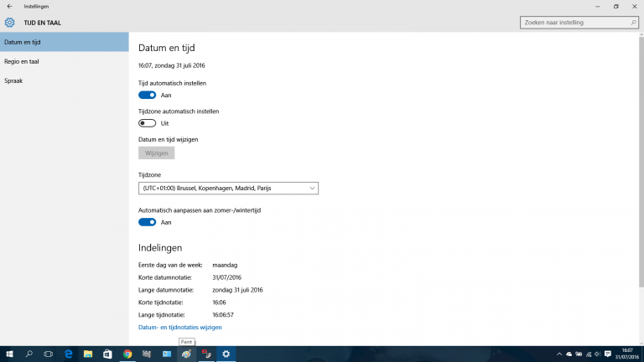Turn off 'Tijd automatisch instellen' toggle
This screenshot has height=362, width=644.
pos(148,96)
